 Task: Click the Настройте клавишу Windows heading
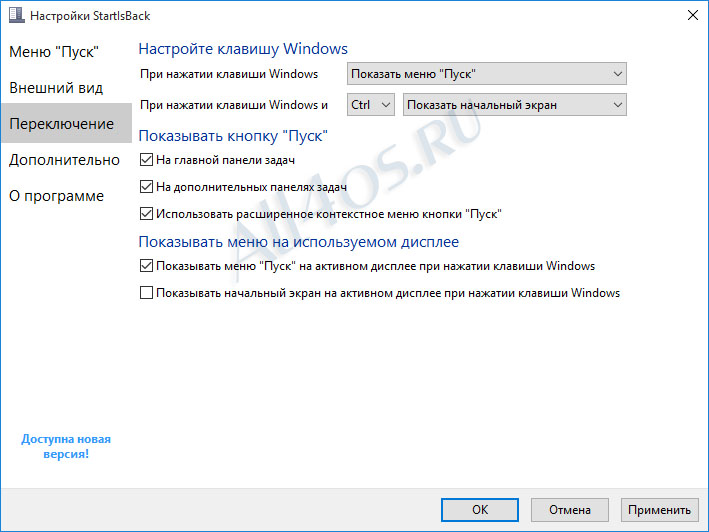pos(243,48)
